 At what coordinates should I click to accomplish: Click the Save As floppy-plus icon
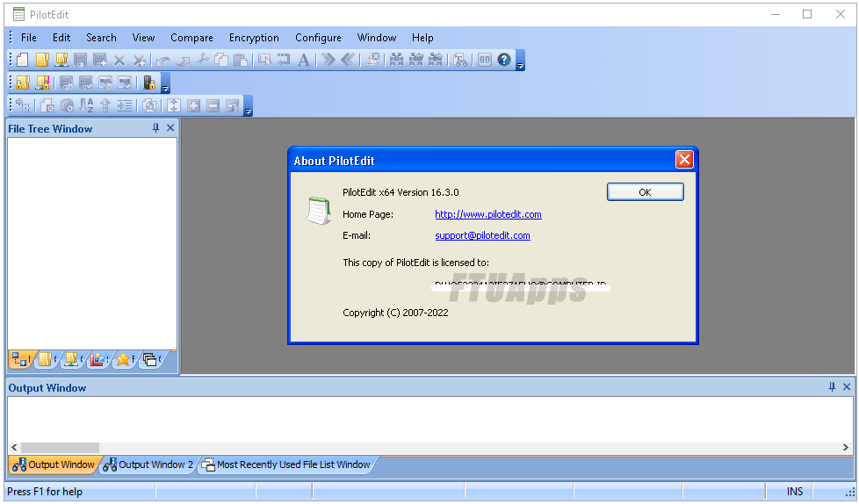point(100,60)
